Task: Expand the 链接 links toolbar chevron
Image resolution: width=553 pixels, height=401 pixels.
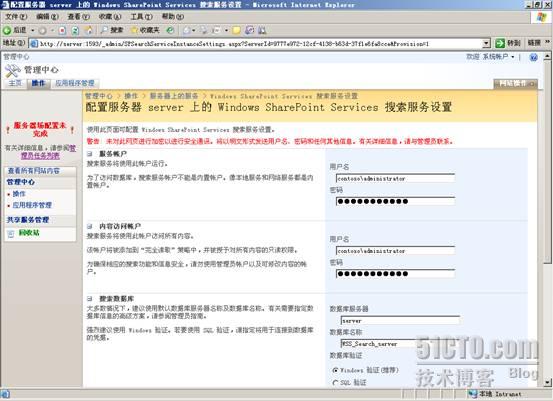Action: click(x=547, y=42)
